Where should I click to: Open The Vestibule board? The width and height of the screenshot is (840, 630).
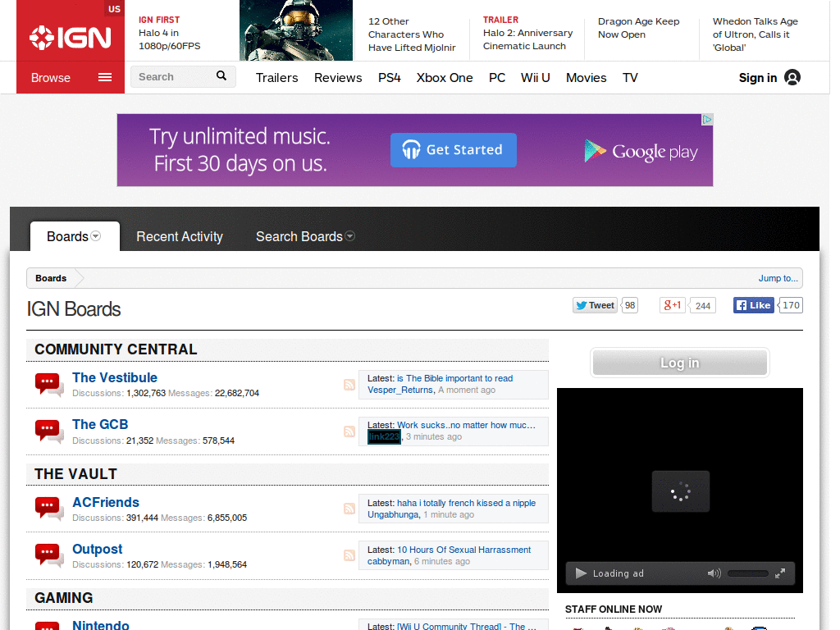(x=115, y=377)
